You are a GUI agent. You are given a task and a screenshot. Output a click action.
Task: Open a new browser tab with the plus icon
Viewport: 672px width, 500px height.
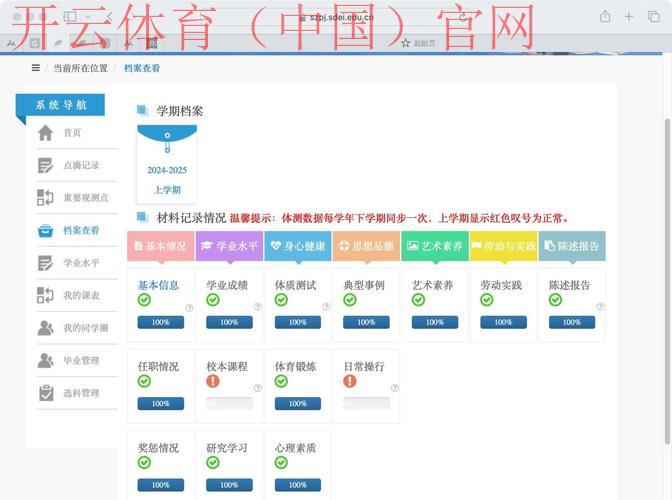click(x=629, y=17)
